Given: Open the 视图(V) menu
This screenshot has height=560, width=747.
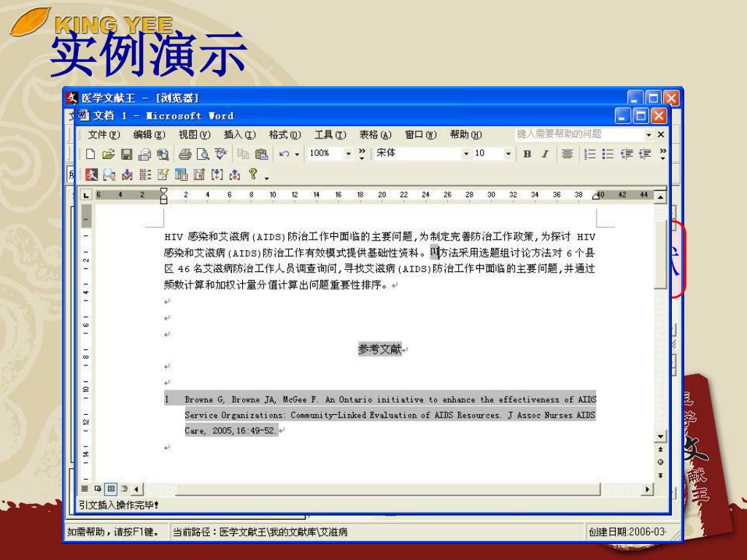Looking at the screenshot, I should click(x=194, y=135).
